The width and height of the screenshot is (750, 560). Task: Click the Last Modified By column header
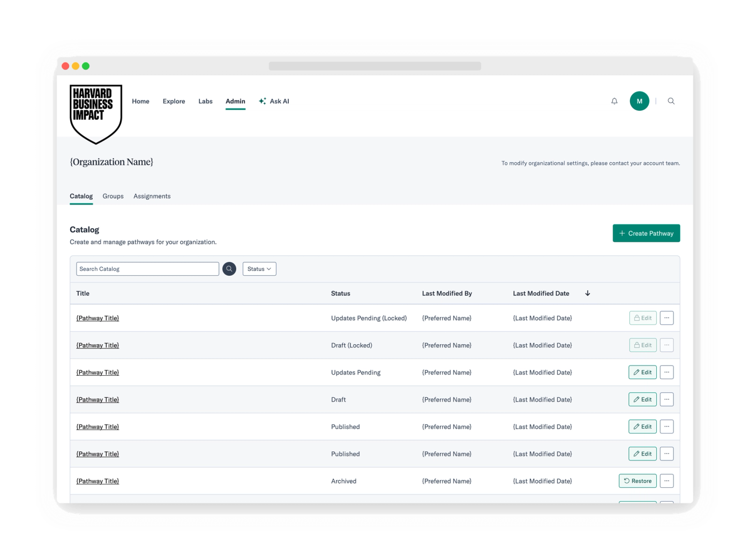click(447, 293)
